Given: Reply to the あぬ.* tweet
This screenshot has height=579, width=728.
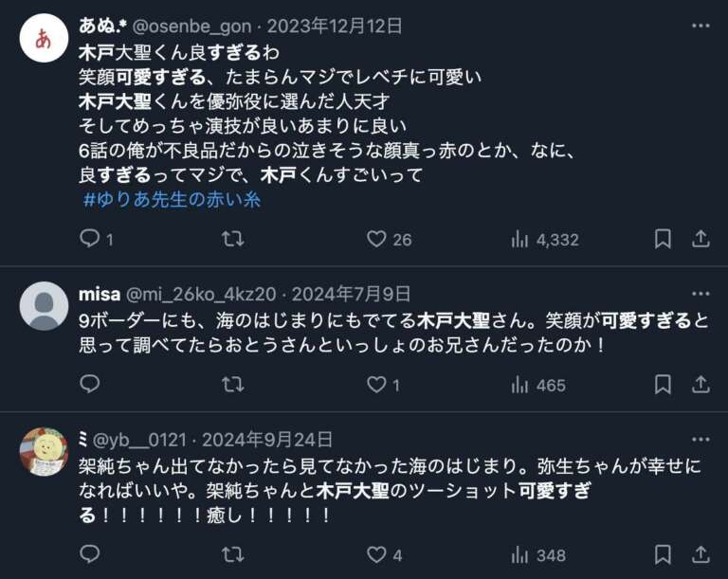Looking at the screenshot, I should tap(90, 240).
